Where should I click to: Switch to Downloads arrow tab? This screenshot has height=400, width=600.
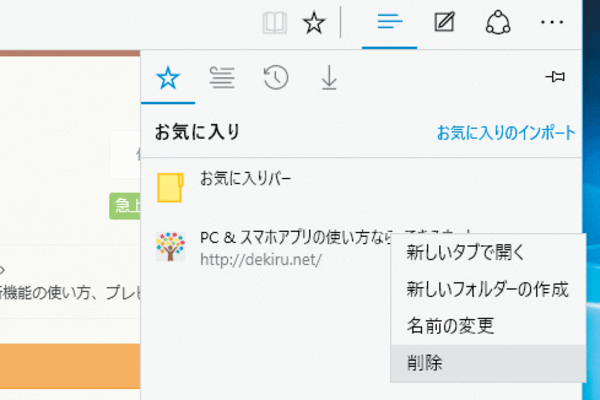tap(329, 78)
